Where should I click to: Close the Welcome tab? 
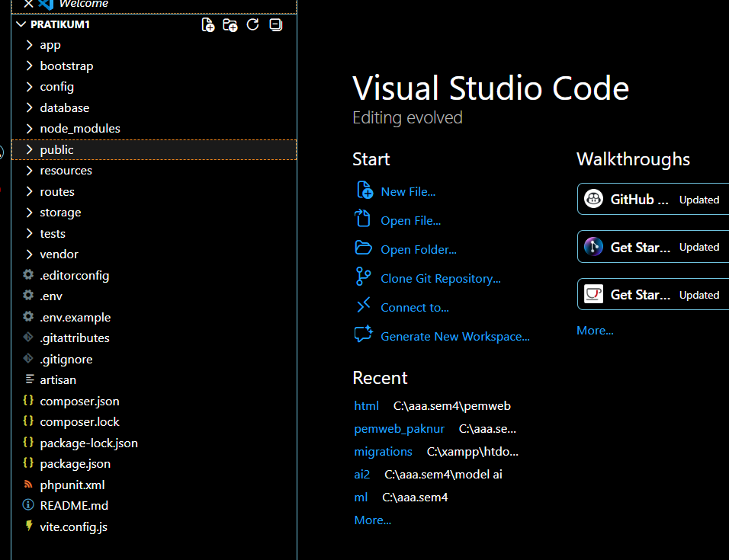[x=28, y=4]
